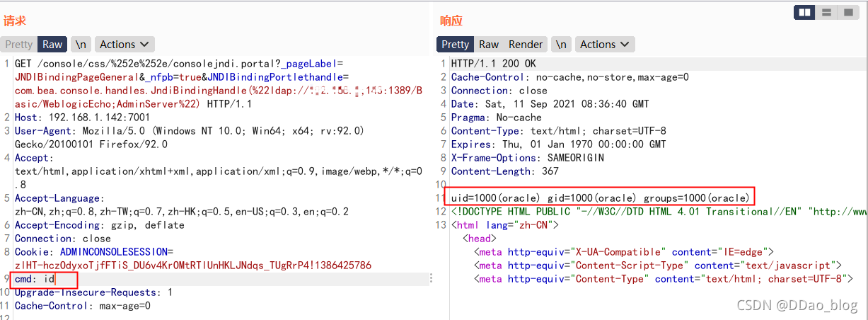Select Pretty tab in response panel
868x320 pixels.
point(455,44)
